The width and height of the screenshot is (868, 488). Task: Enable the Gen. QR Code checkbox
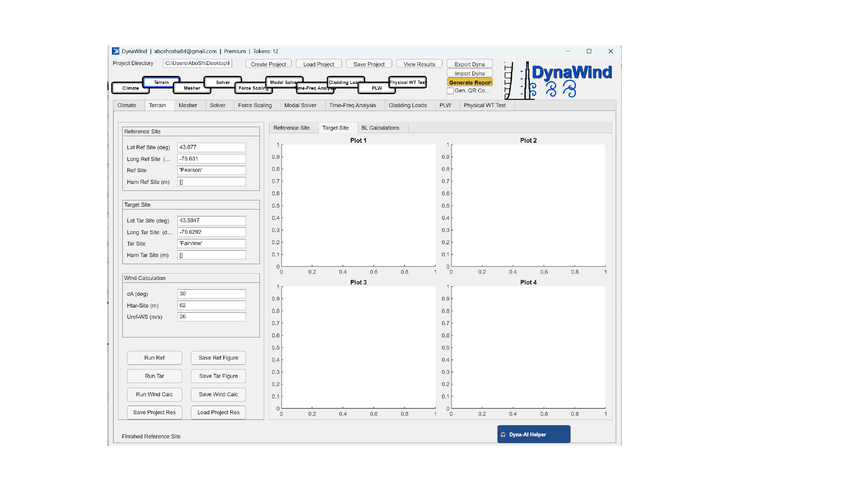pos(450,91)
